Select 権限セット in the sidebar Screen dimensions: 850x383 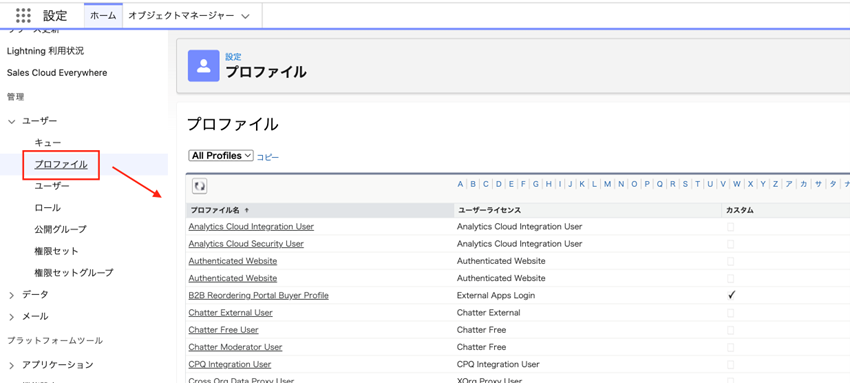(56, 251)
